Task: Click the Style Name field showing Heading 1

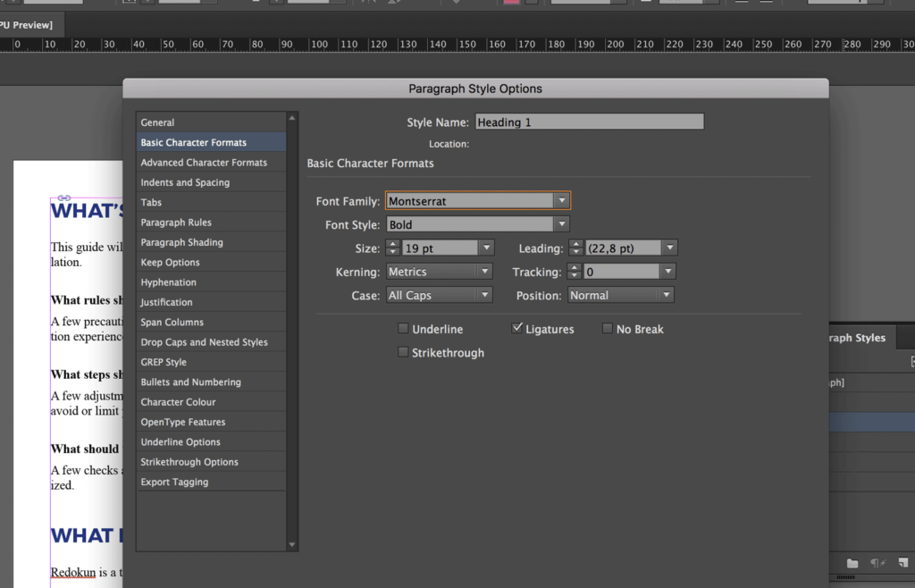Action: click(x=589, y=121)
